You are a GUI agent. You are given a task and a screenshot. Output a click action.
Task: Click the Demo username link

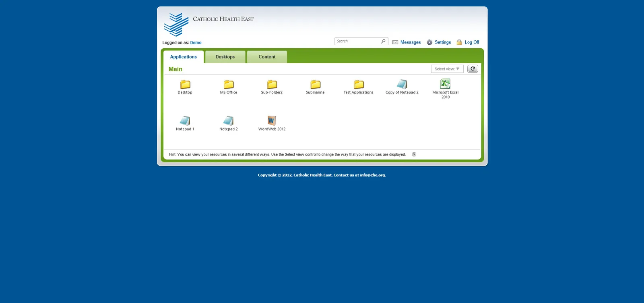[196, 43]
